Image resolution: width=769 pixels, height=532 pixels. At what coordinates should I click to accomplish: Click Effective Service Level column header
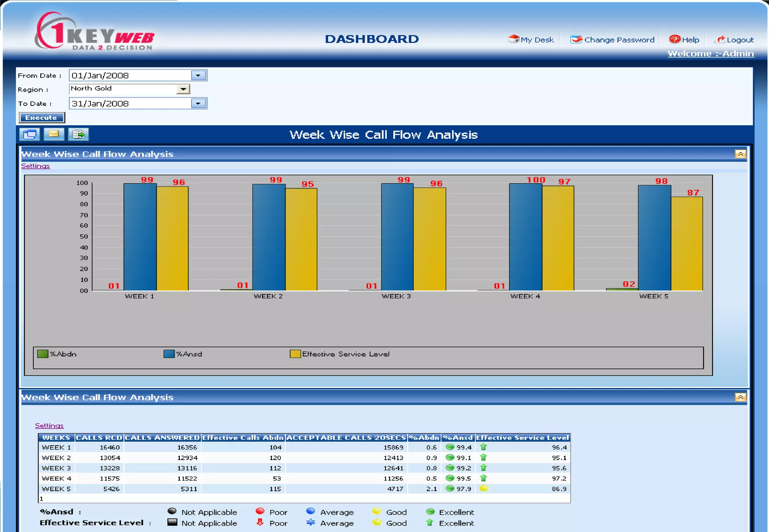point(523,437)
